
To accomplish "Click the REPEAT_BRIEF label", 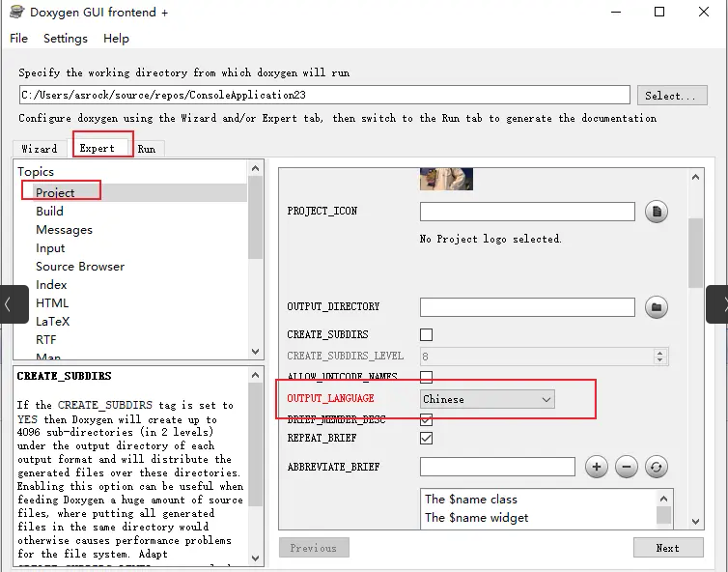I will coord(322,438).
